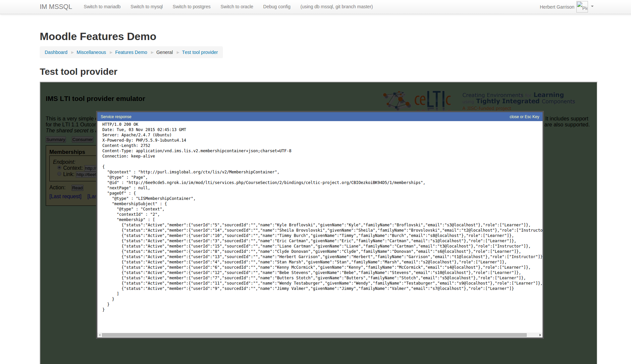Image resolution: width=631 pixels, height=364 pixels.
Task: Expand the user menu dropdown caret
Action: [x=592, y=6]
